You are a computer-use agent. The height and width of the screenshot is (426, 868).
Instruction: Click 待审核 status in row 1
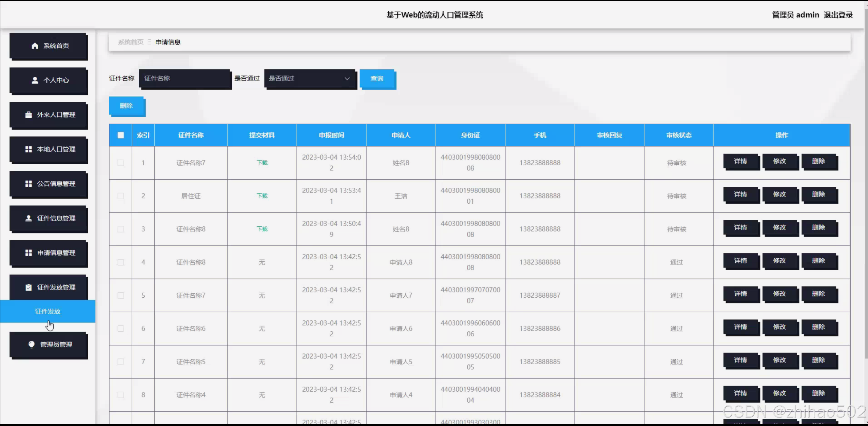point(677,163)
